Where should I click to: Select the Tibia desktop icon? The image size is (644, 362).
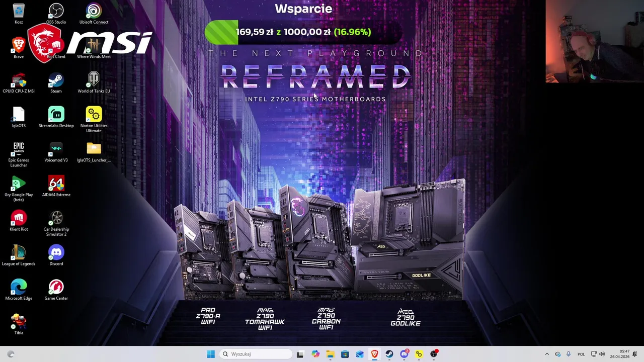click(19, 324)
